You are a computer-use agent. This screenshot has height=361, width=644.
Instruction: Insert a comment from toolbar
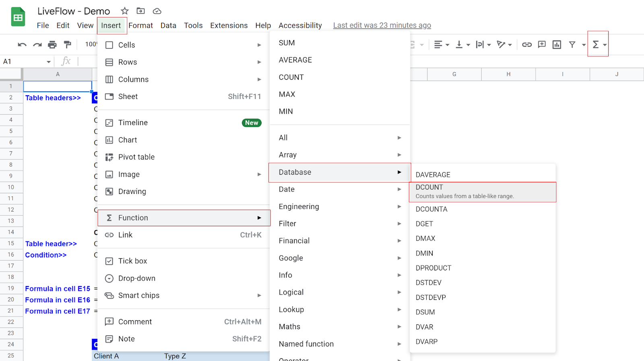[x=542, y=45]
